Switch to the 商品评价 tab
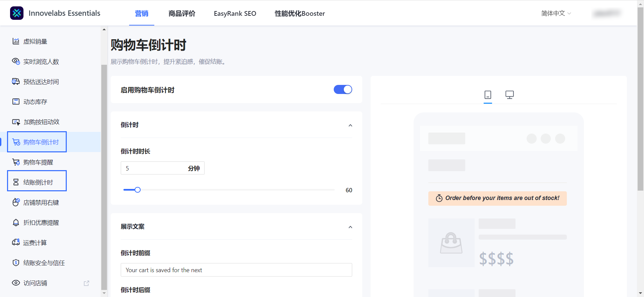The image size is (644, 297). 182,13
